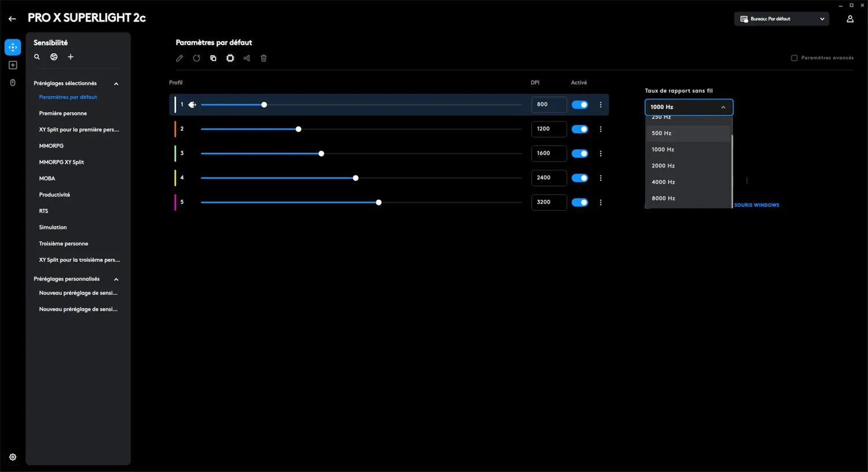The image size is (868, 472).
Task: Click the 1200 DPI input field
Action: coord(549,129)
